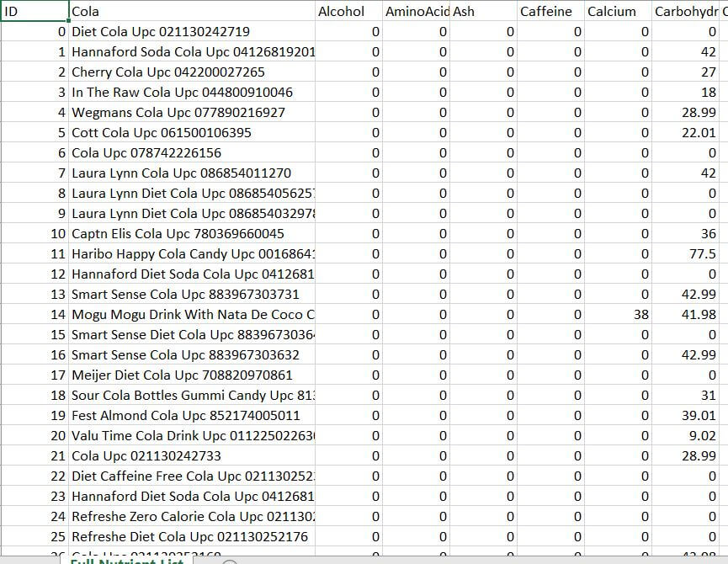This screenshot has height=564, width=728.
Task: Select Laura Lynn Diet Cola cell in row 8
Action: pos(192,193)
